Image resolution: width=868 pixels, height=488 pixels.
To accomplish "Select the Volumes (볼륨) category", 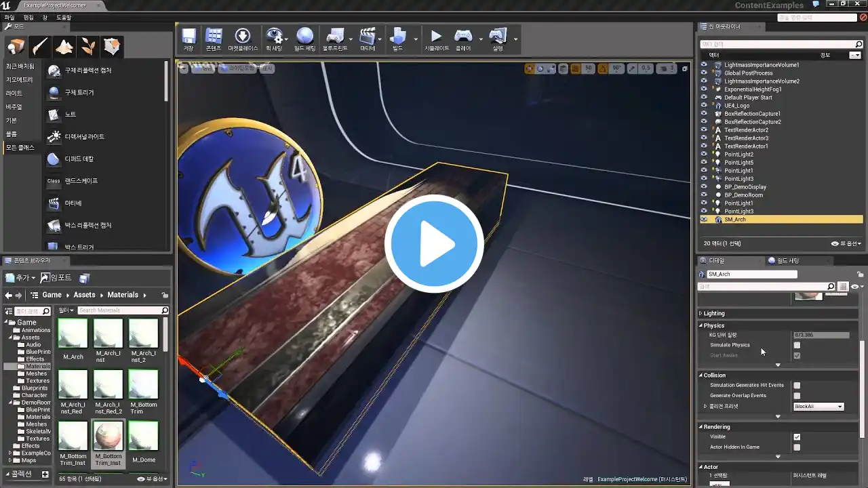I will (x=11, y=134).
